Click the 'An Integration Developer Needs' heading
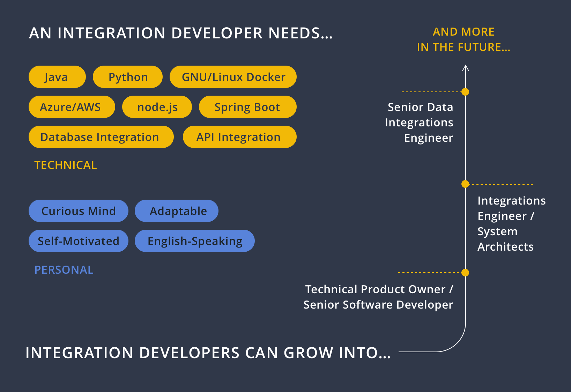The height and width of the screenshot is (392, 571). click(x=181, y=33)
